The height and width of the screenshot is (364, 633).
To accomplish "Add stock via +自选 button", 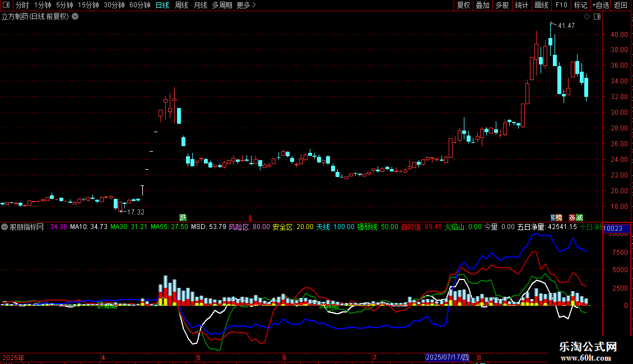I will pyautogui.click(x=601, y=5).
